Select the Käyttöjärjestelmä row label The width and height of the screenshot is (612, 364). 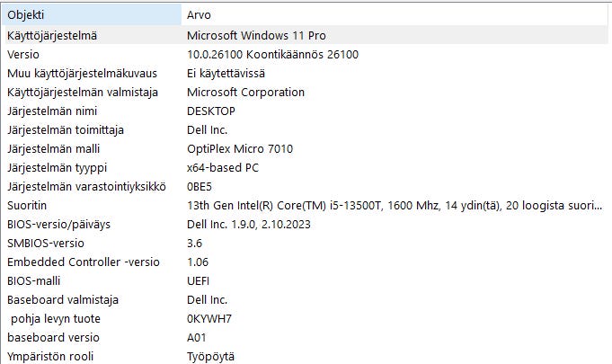(x=52, y=36)
